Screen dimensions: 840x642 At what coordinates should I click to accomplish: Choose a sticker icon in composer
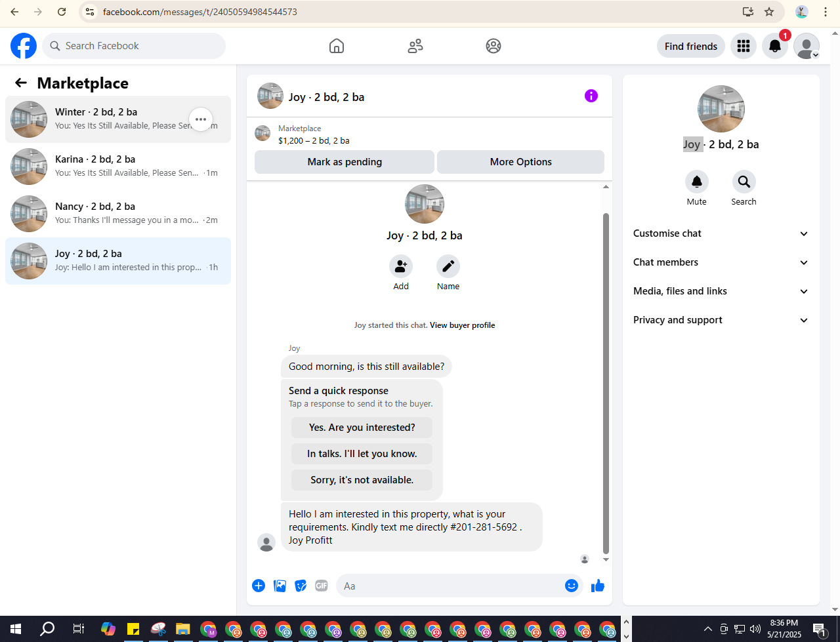[301, 586]
